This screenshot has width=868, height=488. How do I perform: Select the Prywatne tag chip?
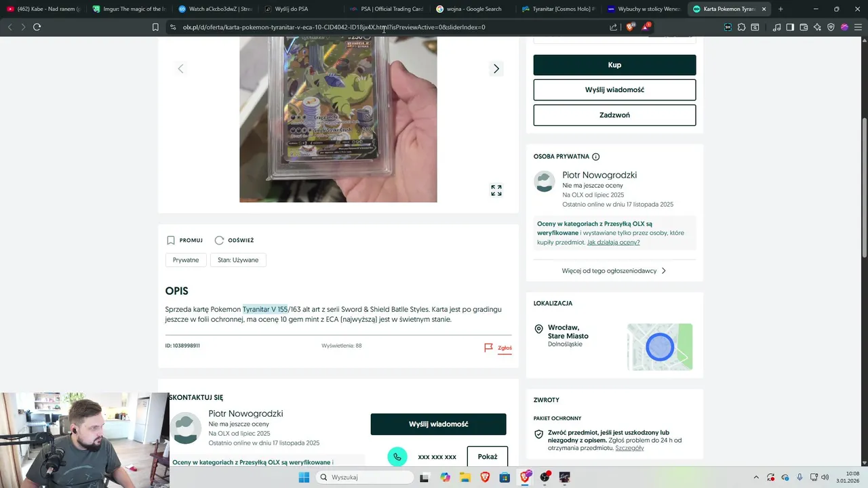[186, 260]
